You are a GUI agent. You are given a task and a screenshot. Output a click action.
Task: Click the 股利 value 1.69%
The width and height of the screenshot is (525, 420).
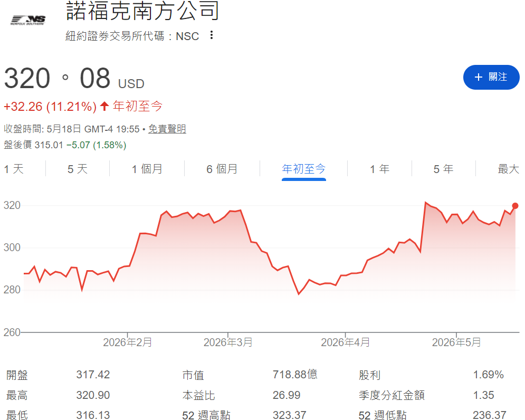[488, 375]
